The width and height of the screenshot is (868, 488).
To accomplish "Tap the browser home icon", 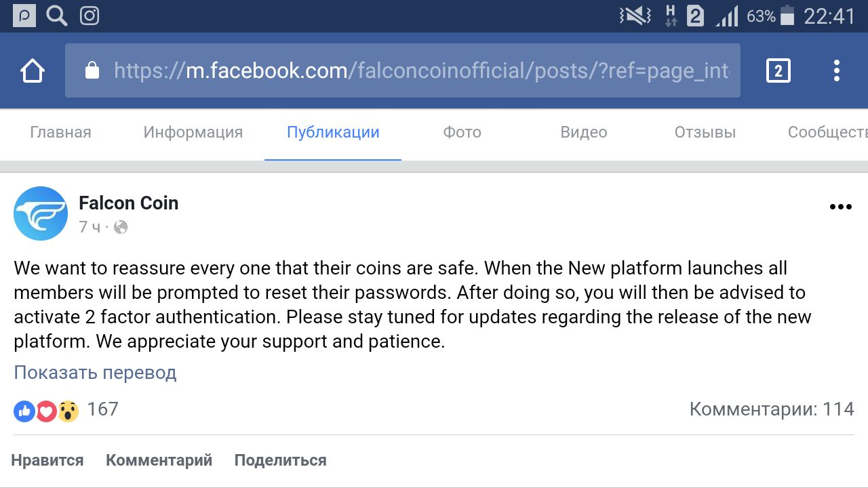I will click(x=33, y=70).
